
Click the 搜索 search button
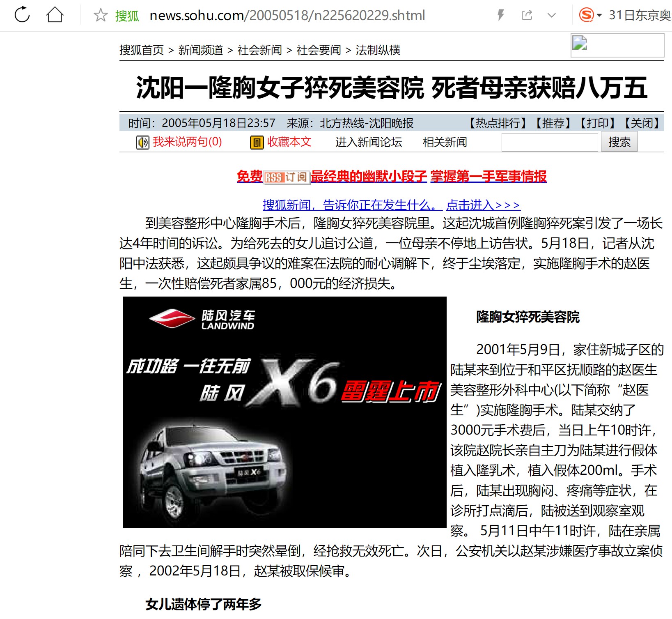619,142
